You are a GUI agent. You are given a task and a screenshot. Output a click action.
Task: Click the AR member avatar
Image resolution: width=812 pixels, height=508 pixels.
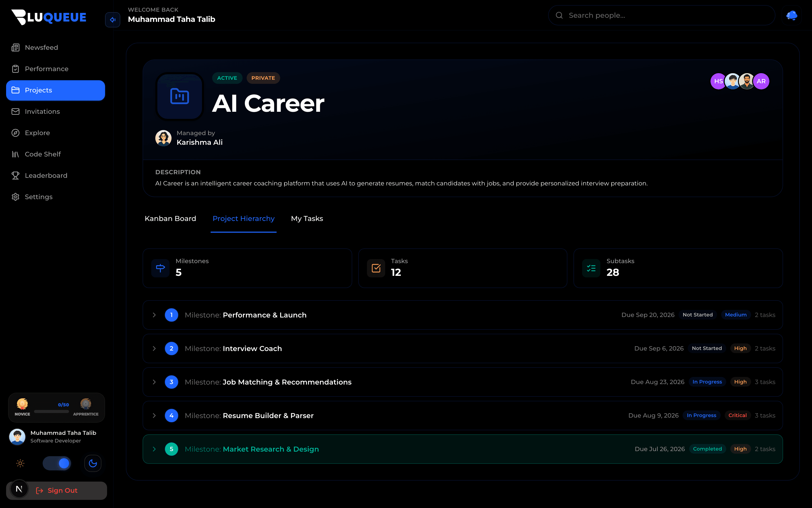pyautogui.click(x=761, y=81)
